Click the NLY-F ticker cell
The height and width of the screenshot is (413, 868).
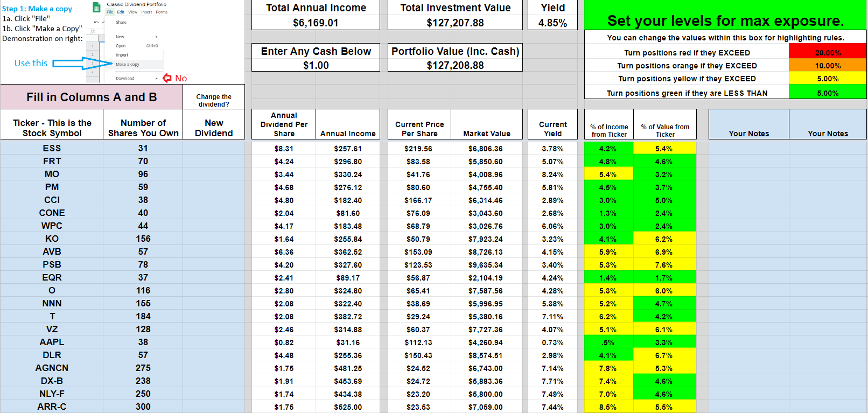52,394
